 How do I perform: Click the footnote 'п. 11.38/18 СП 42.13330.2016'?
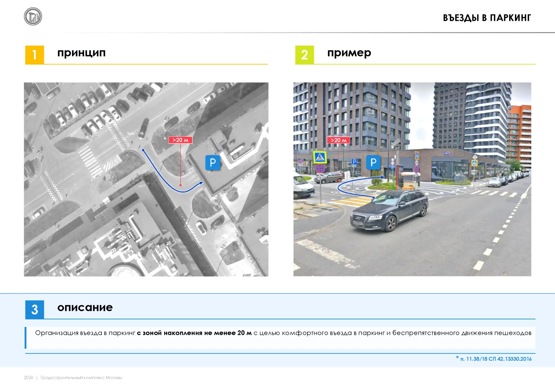tap(496, 359)
